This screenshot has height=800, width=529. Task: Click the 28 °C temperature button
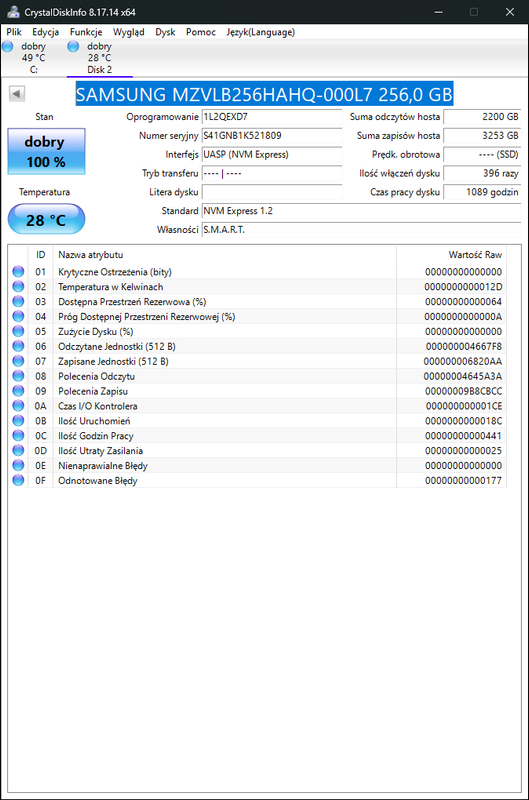click(46, 219)
